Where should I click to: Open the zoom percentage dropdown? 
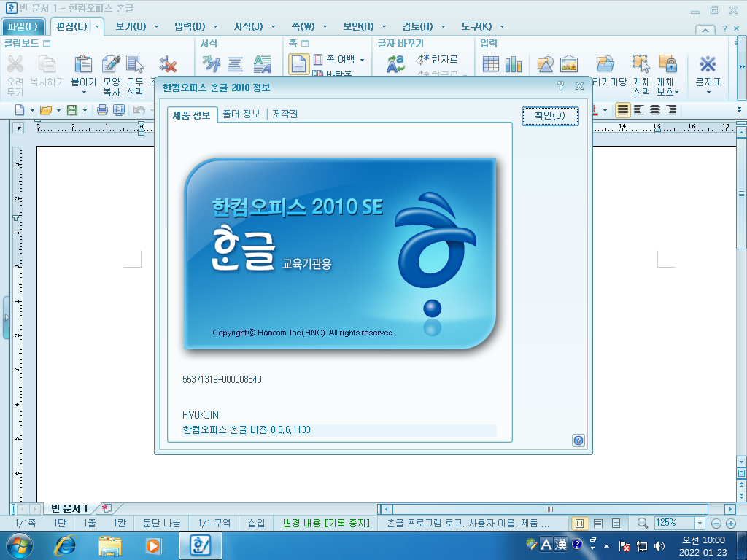(700, 523)
